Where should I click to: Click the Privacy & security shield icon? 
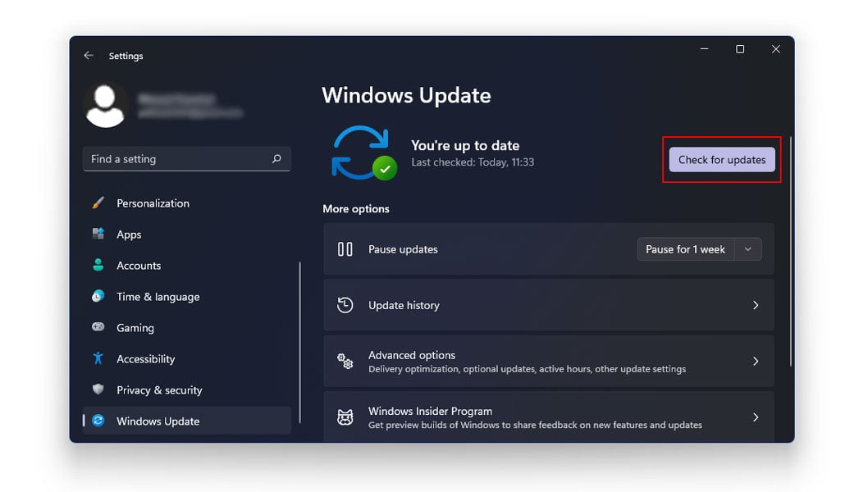(x=98, y=389)
